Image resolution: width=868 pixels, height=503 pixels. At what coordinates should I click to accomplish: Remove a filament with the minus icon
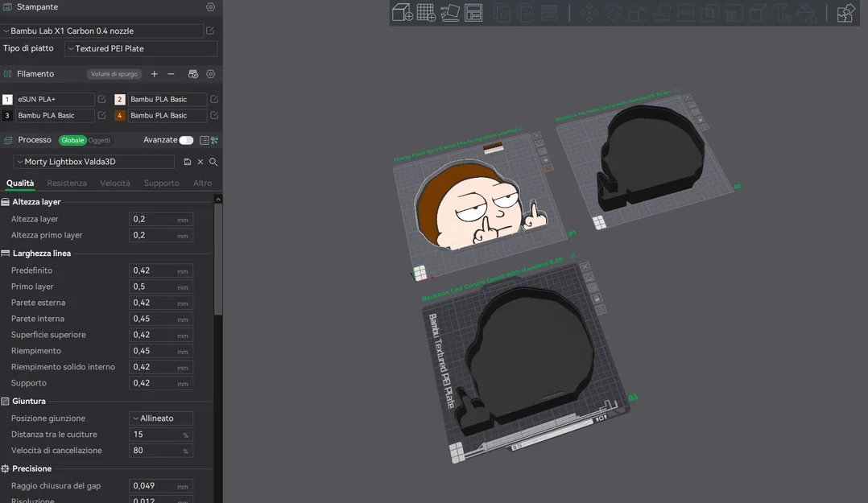171,74
